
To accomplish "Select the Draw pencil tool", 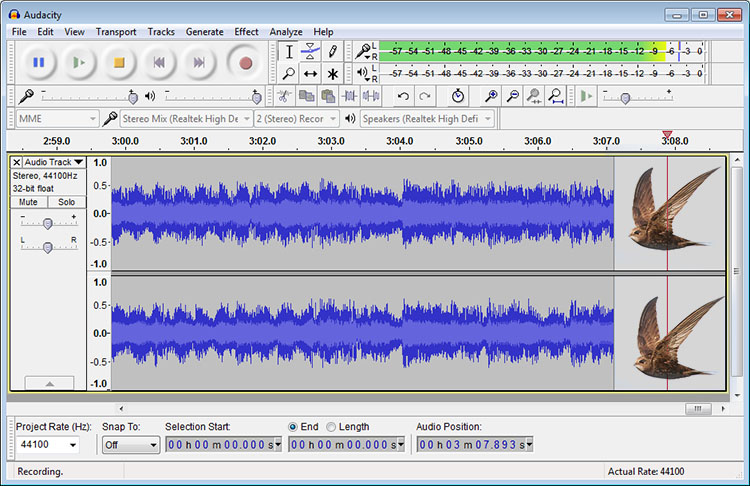I will (x=332, y=52).
